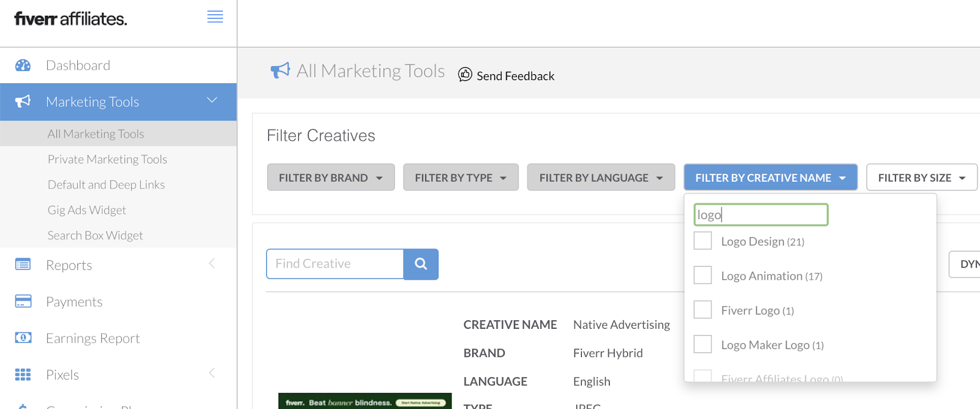Click the Native Advertising creative name
980x409 pixels.
pos(622,325)
